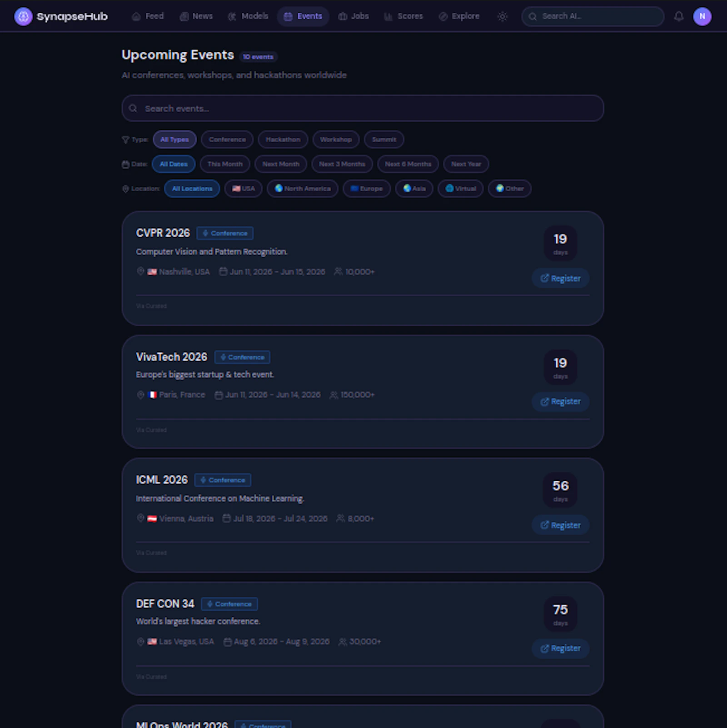Screen dimensions: 727x728
Task: Select the All Types filter
Action: point(174,140)
